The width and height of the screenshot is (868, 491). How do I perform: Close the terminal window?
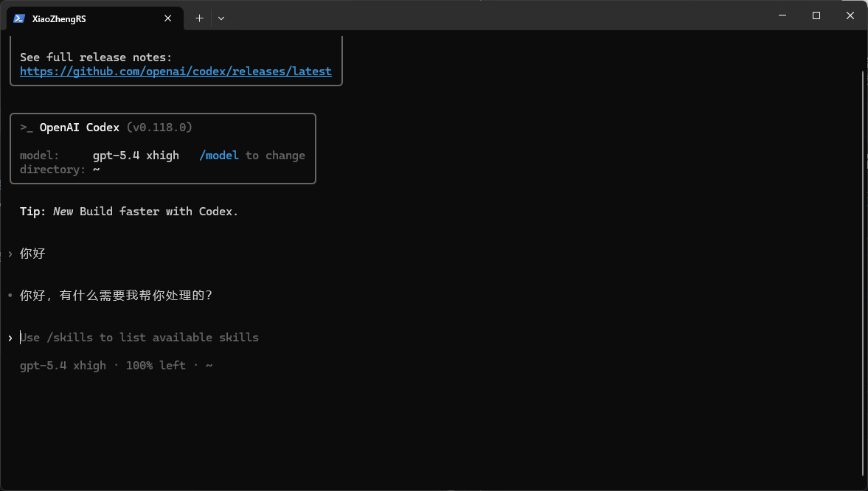(850, 15)
